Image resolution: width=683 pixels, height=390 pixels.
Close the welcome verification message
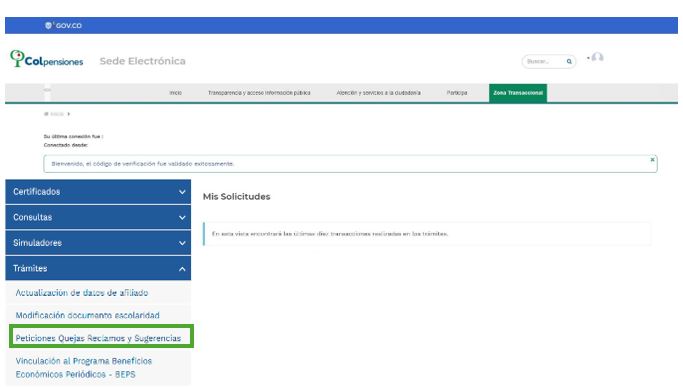coord(652,159)
